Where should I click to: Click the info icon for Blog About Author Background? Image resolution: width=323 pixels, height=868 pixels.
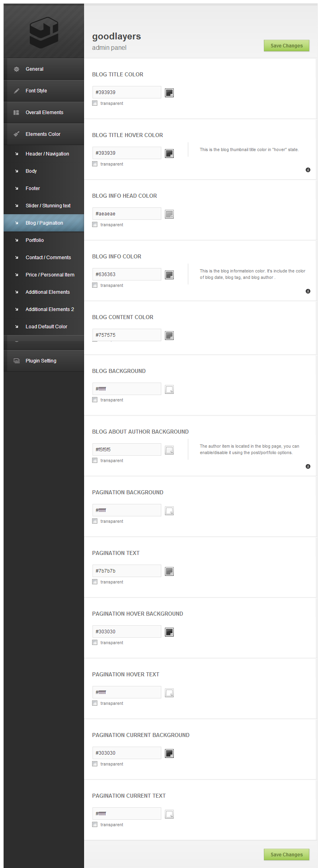(x=308, y=467)
